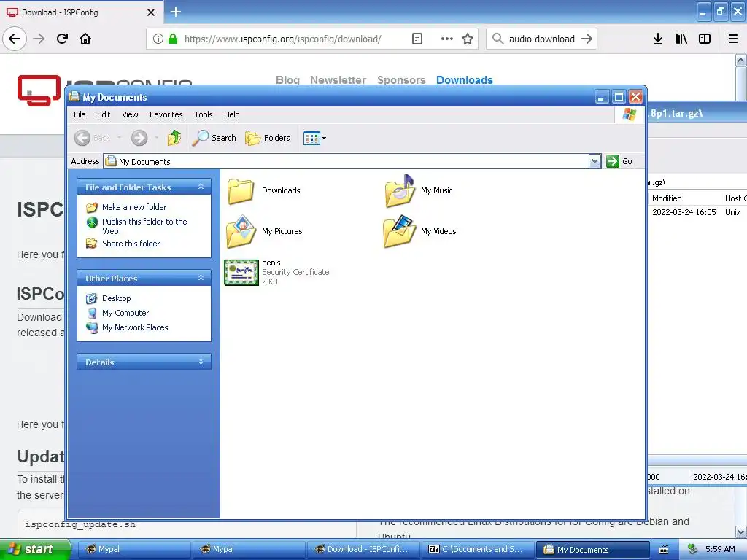Toggle the browser sidebar icon
Screen dimensions: 747x560
(705, 39)
